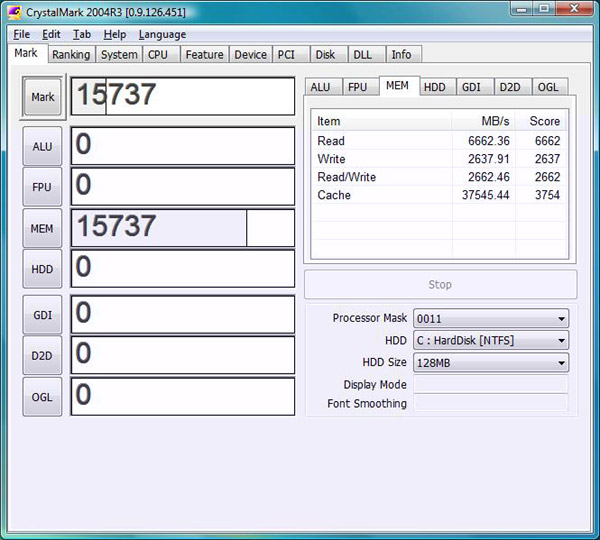The image size is (600, 540).
Task: Run the ALU benchmark button
Action: click(x=42, y=146)
